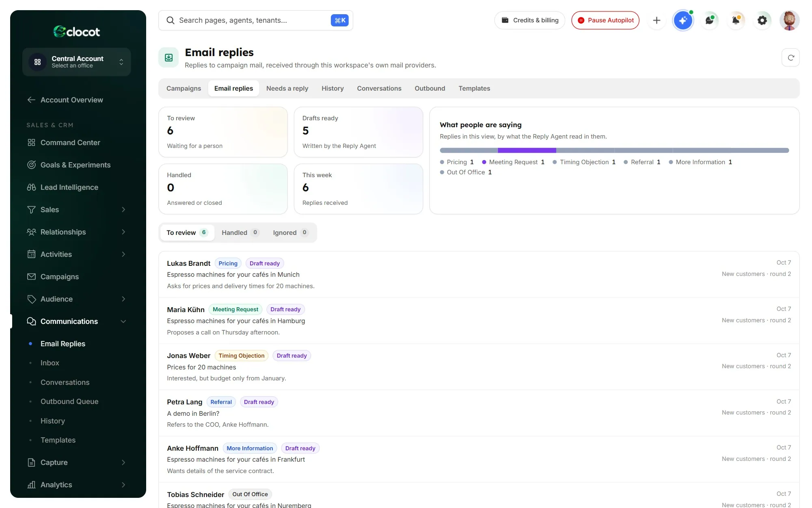Image resolution: width=812 pixels, height=508 pixels.
Task: Click the Timing Objection tag on Jonas Weber
Action: (x=241, y=356)
